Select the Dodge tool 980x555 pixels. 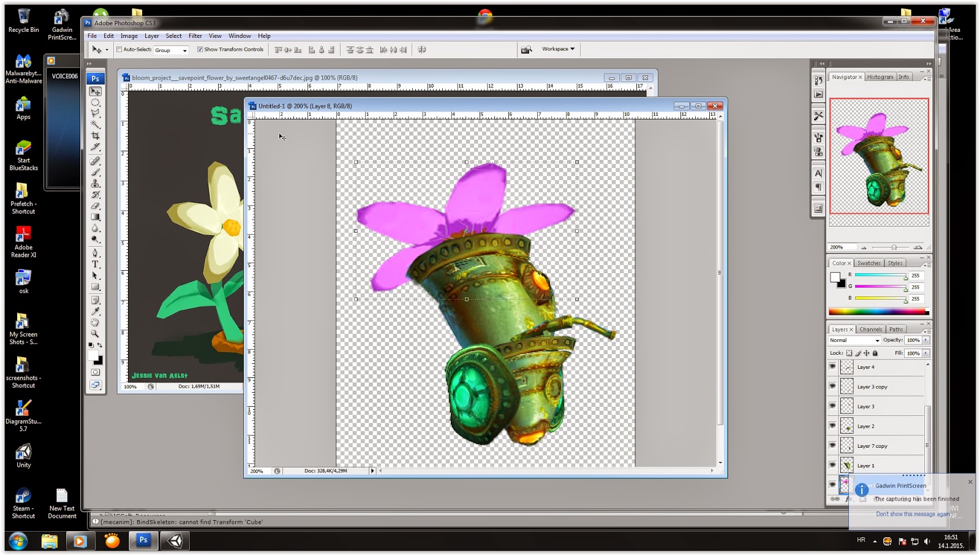(x=96, y=239)
